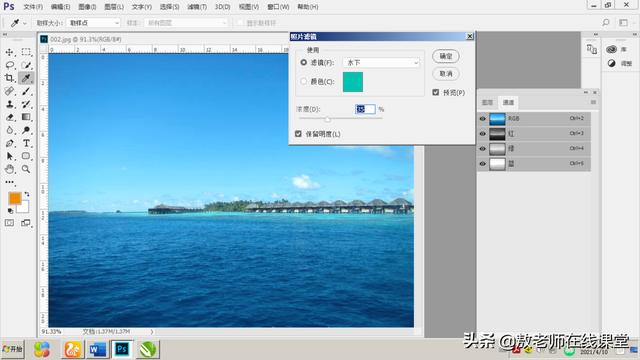Confirm the Photo Filter dialog with OK
The height and width of the screenshot is (360, 640).
446,56
